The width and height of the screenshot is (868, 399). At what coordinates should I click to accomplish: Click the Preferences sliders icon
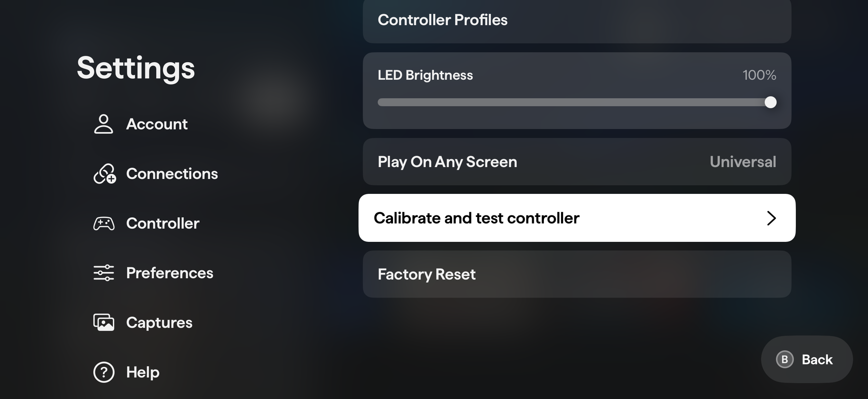104,273
